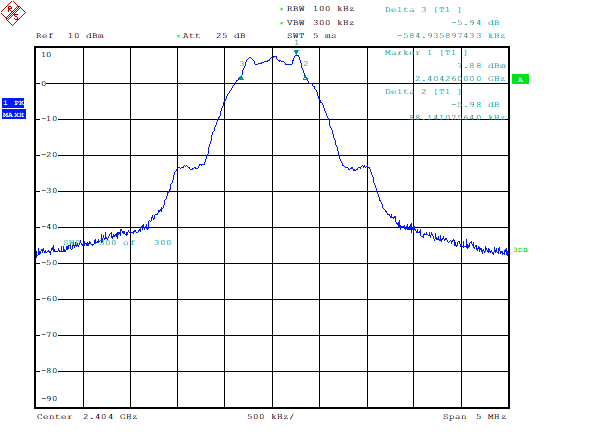
Task: Click the Ref 10 dBm readout
Action: point(70,36)
